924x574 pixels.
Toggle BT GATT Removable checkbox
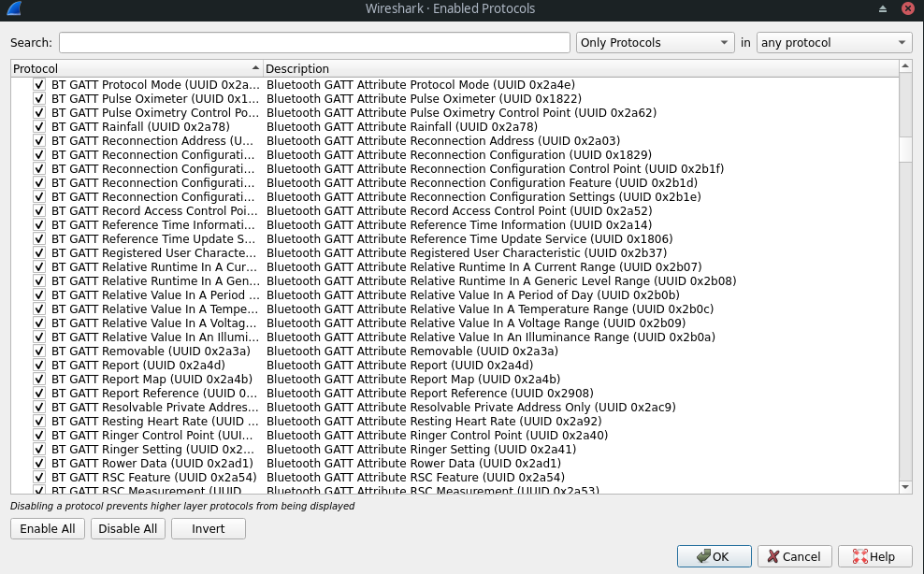pos(39,352)
